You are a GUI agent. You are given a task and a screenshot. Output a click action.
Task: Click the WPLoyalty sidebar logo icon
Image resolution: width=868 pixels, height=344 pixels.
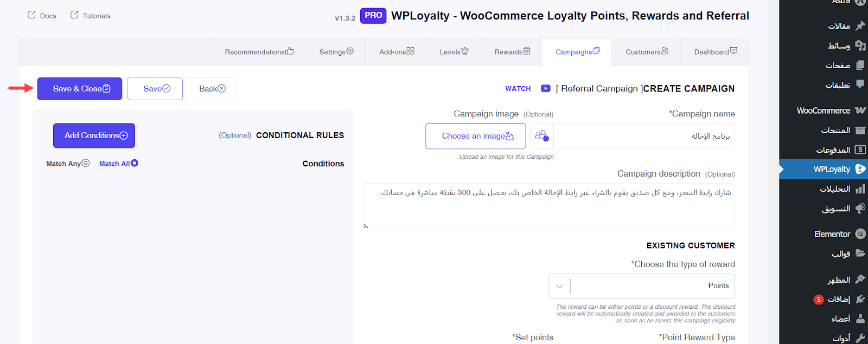coord(860,169)
